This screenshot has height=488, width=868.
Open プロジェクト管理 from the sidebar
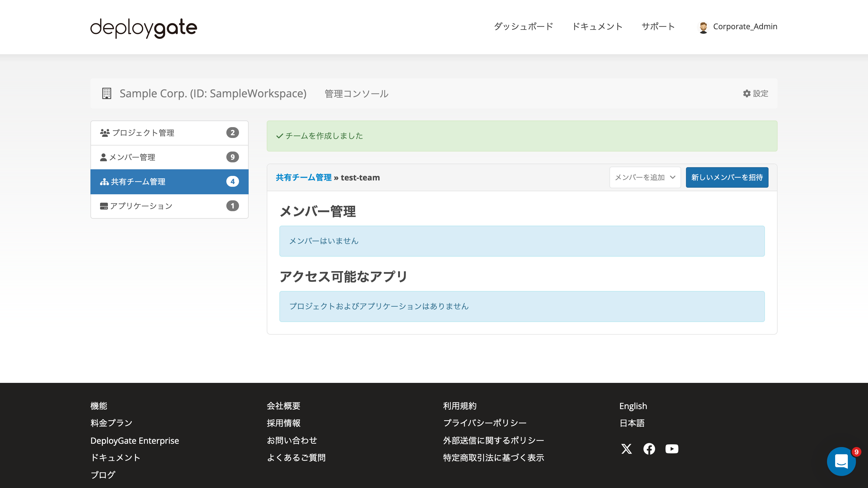coord(143,133)
